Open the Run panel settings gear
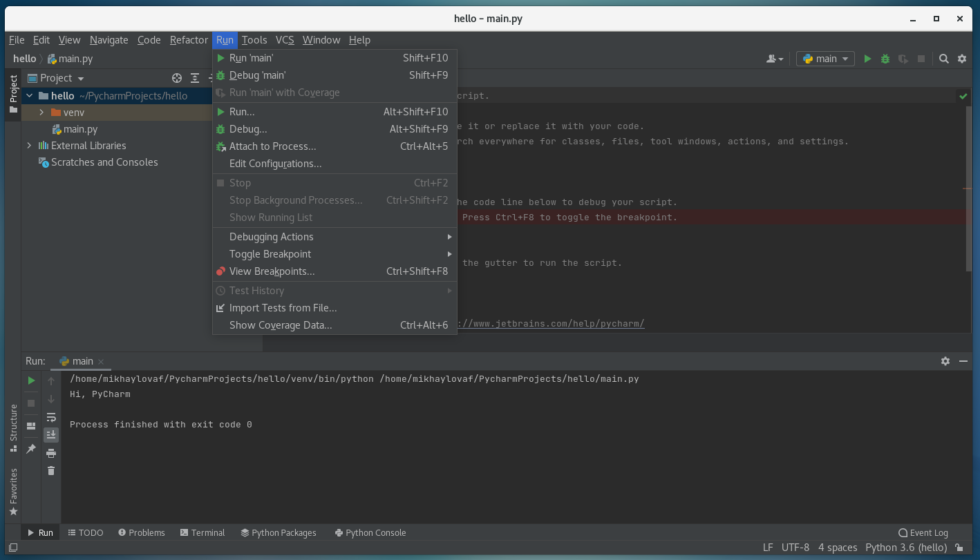980x560 pixels. tap(945, 361)
